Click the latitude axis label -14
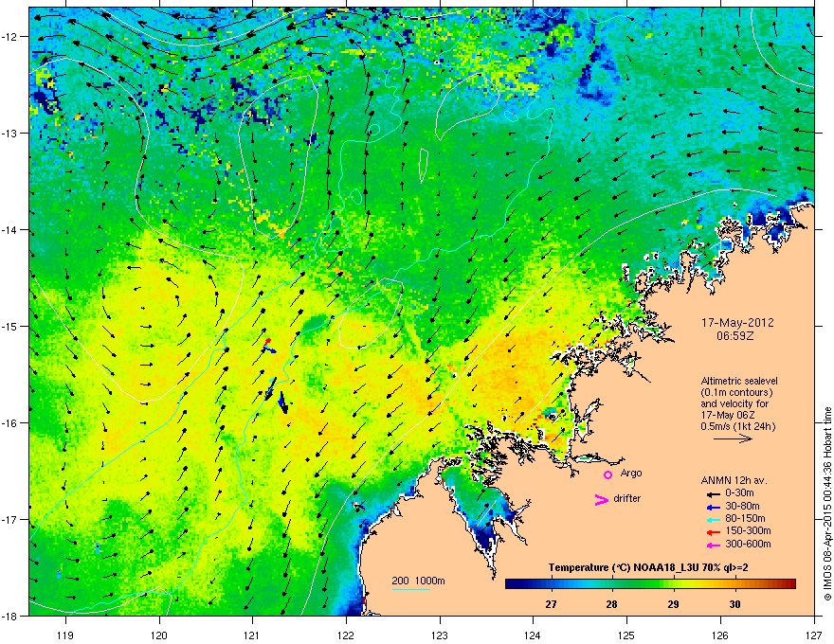Viewport: 834px width, 644px height. tap(9, 230)
